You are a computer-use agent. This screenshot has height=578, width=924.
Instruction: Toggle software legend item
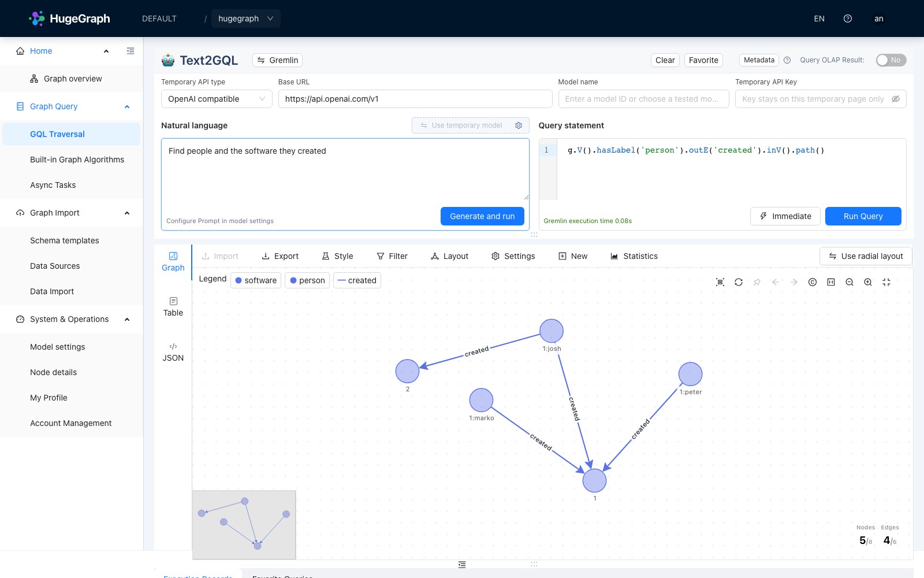pyautogui.click(x=256, y=280)
